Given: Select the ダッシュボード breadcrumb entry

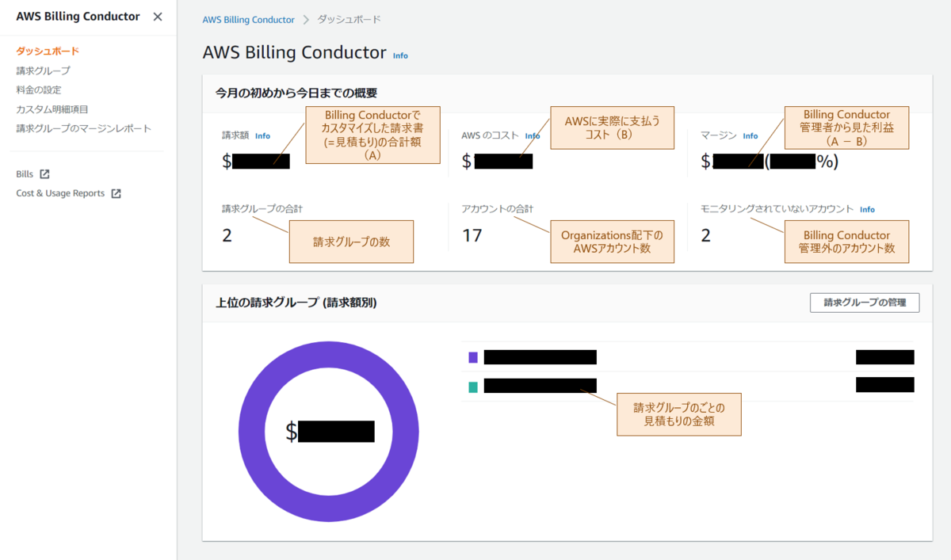Looking at the screenshot, I should [349, 18].
